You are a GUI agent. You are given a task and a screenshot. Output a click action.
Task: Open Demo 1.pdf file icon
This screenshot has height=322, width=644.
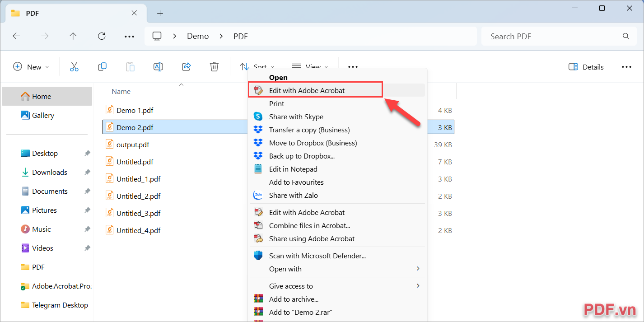coord(110,110)
